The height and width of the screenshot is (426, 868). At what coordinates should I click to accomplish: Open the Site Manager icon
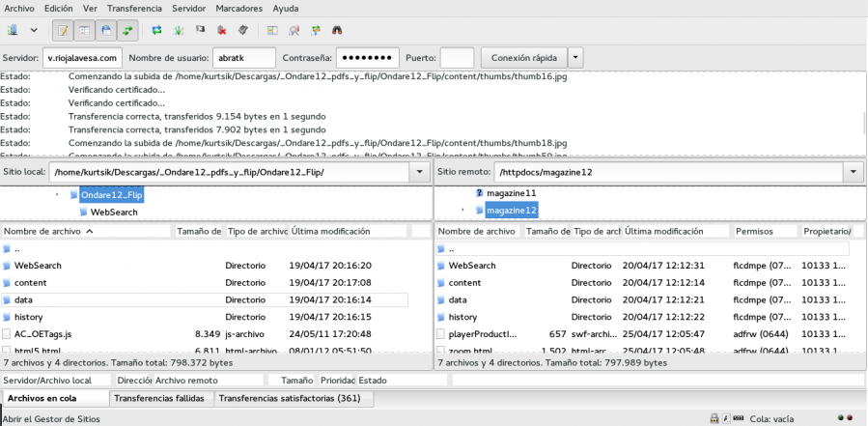click(14, 31)
